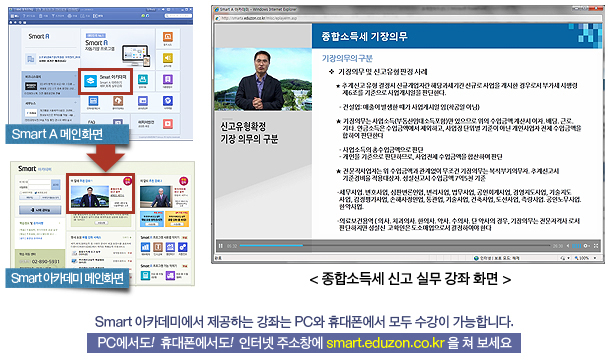
Task: Click the lecturer video in the player
Action: click(263, 80)
